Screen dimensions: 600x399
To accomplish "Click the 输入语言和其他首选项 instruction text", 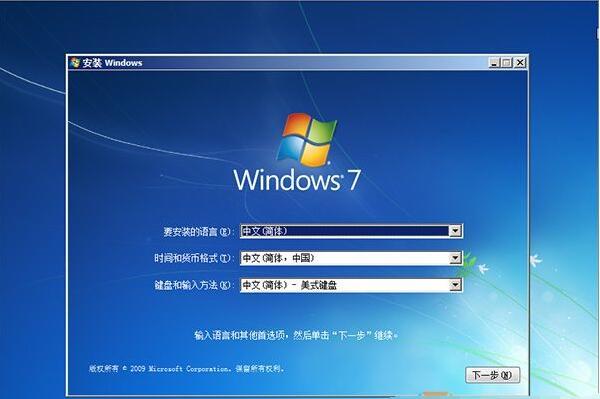I will [x=296, y=335].
